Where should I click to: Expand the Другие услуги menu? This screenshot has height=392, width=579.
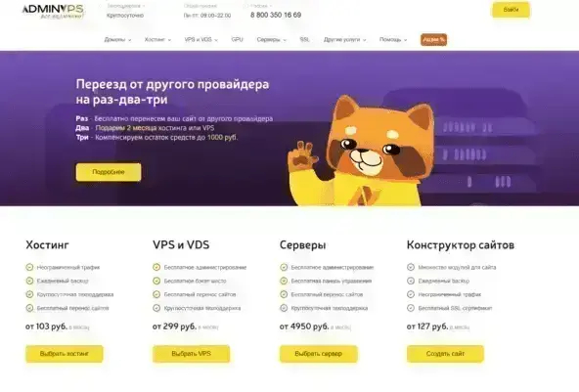click(345, 39)
